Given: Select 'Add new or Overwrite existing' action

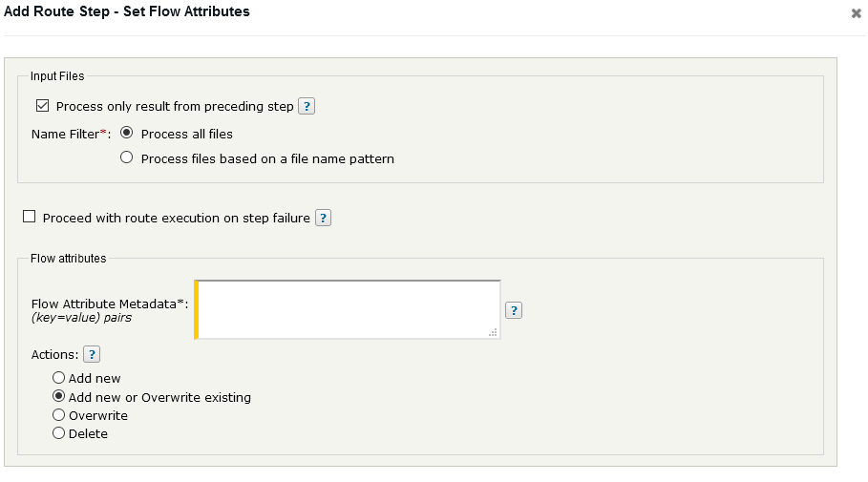Looking at the screenshot, I should [59, 397].
